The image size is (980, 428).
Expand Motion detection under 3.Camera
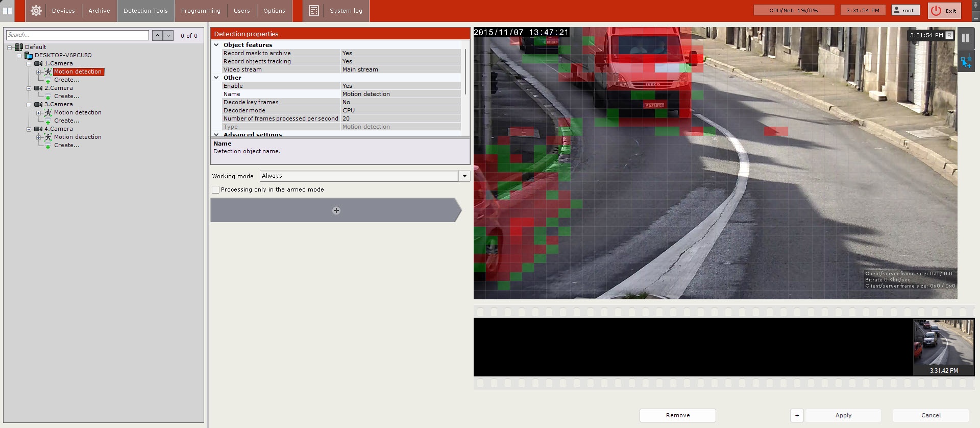coord(38,113)
